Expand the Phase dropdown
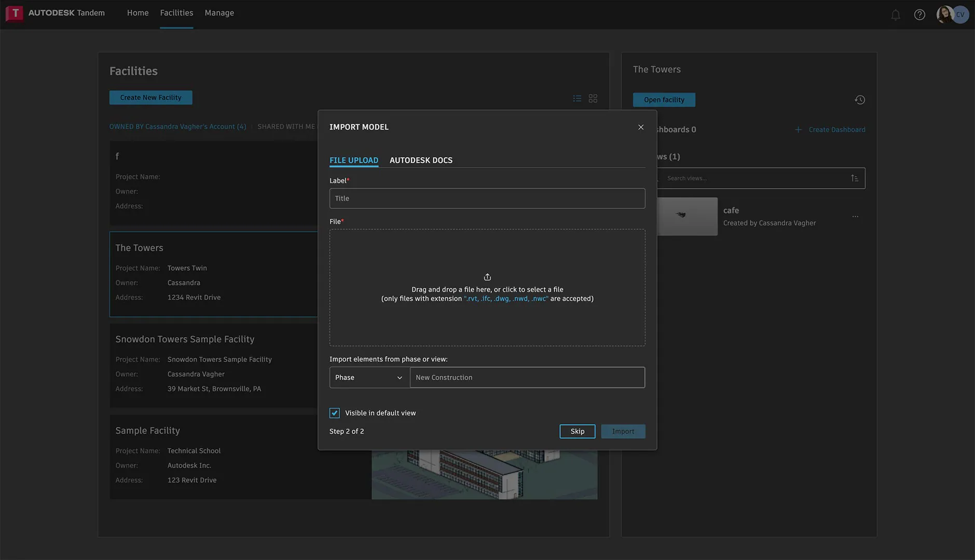 coord(369,377)
